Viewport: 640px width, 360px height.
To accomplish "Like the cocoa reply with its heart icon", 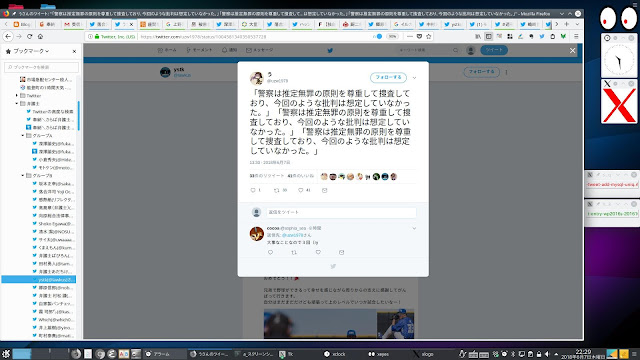I will [x=318, y=252].
